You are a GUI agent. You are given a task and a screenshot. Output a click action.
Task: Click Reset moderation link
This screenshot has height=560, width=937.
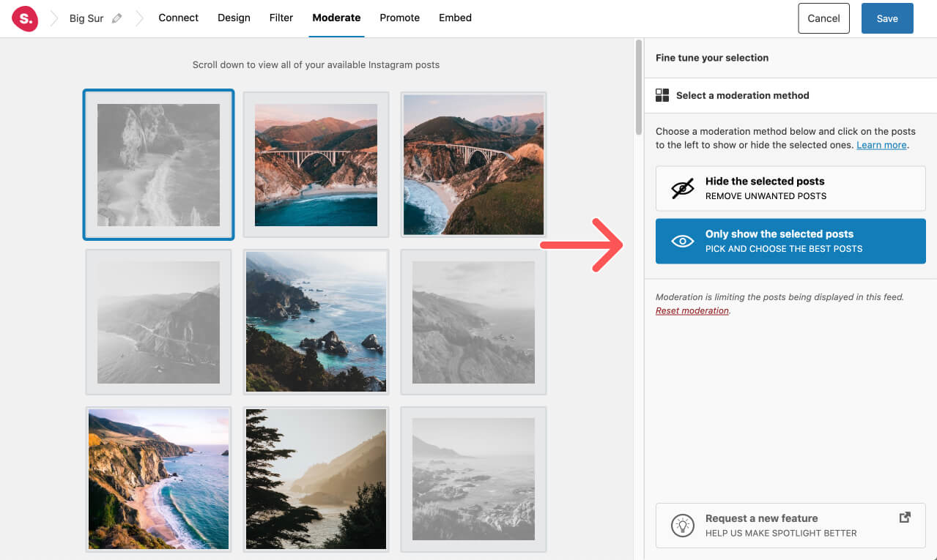click(x=692, y=310)
